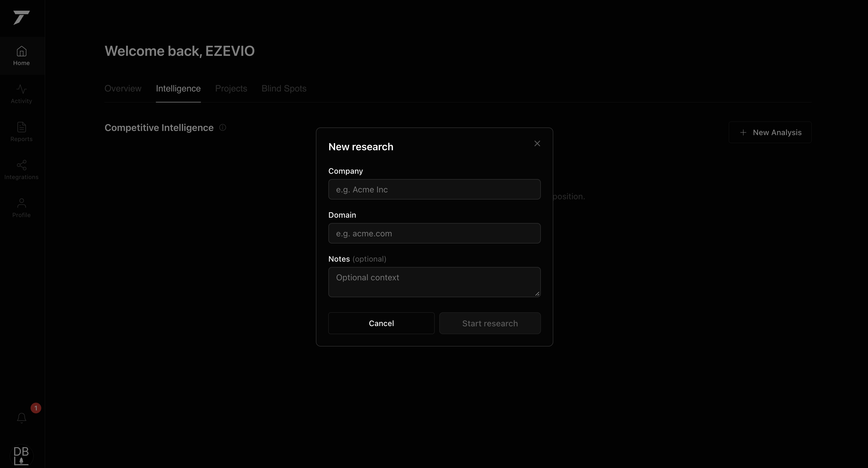Go to Reports in sidebar
The height and width of the screenshot is (468, 868).
point(22,132)
